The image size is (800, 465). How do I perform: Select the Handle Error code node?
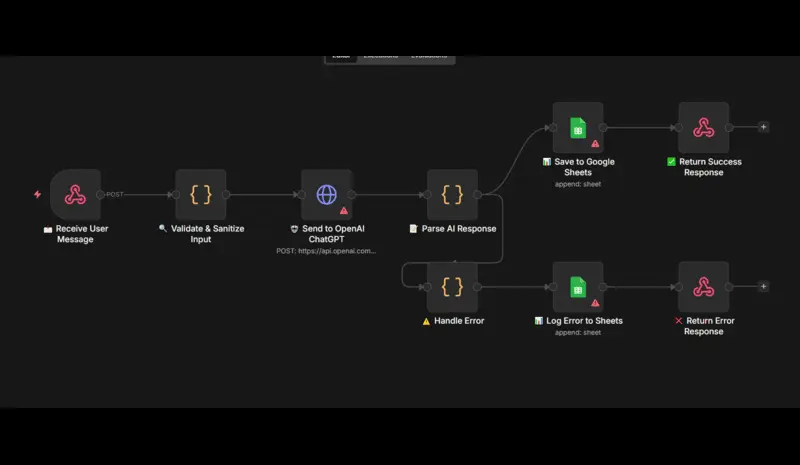coord(452,287)
